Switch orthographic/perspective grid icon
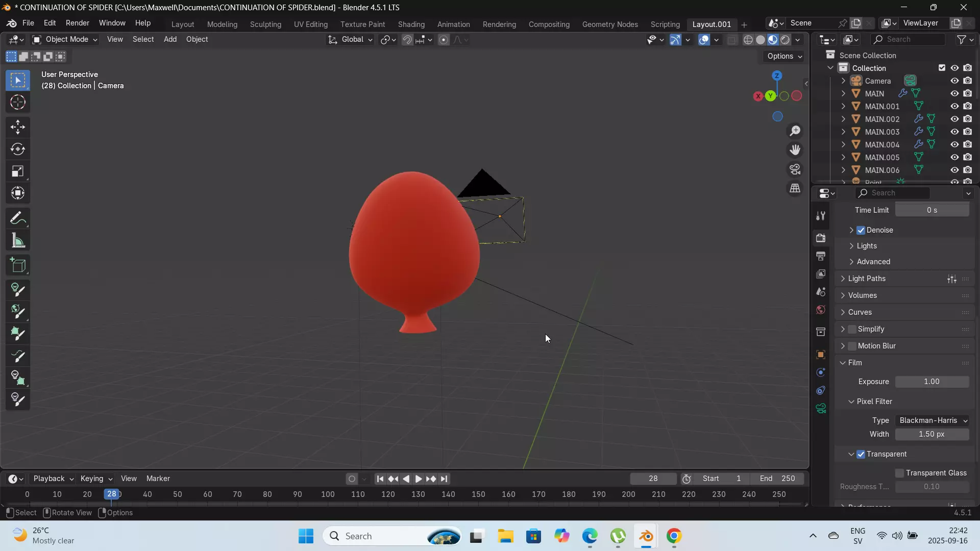The width and height of the screenshot is (980, 551). pyautogui.click(x=795, y=188)
